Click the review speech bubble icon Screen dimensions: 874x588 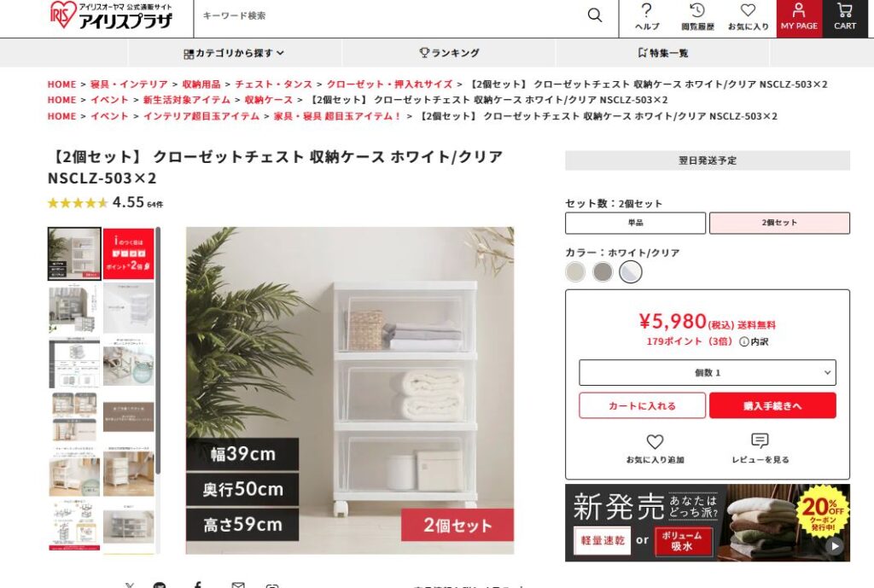(x=760, y=441)
